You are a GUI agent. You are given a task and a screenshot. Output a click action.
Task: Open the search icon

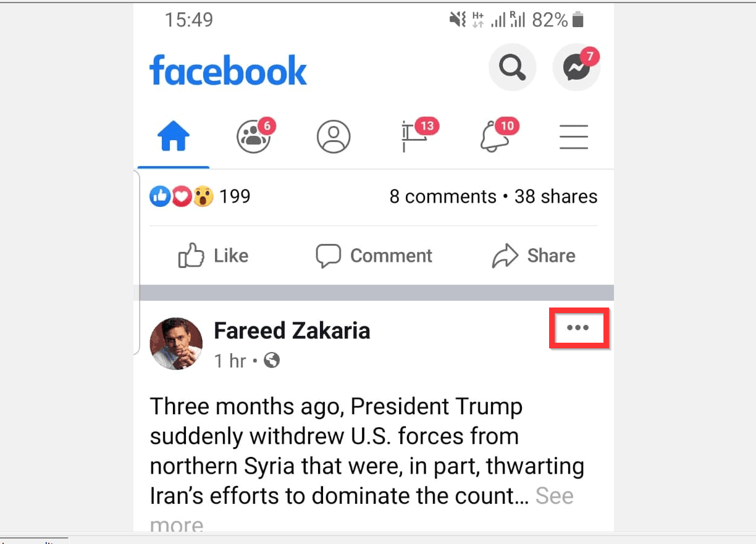click(512, 68)
